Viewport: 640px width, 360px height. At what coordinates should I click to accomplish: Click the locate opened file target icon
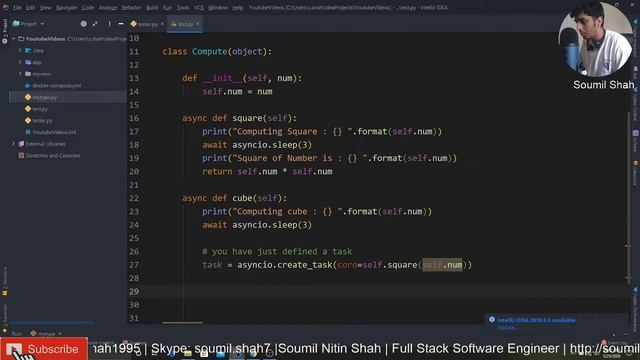[84, 24]
